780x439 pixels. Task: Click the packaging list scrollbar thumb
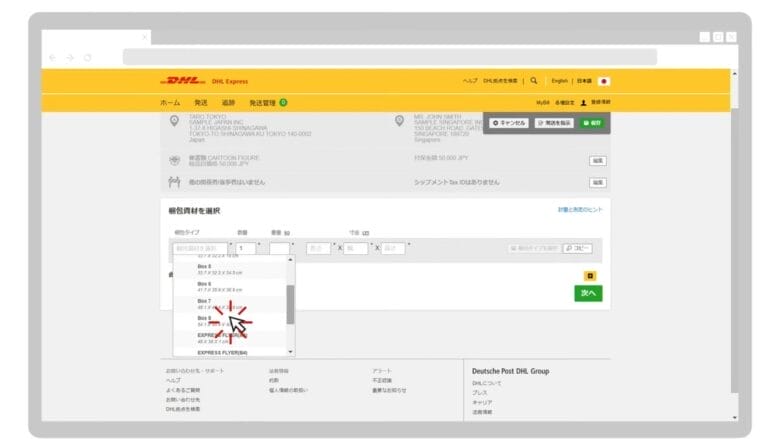point(291,304)
